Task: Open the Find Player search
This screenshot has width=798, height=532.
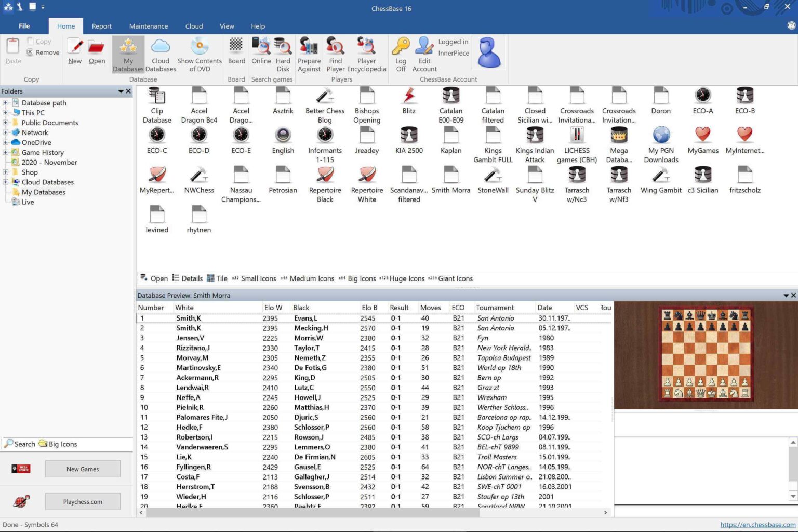Action: click(335, 52)
